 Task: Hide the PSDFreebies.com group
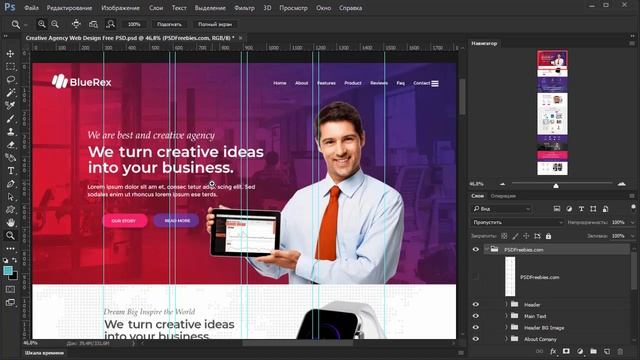(x=476, y=249)
